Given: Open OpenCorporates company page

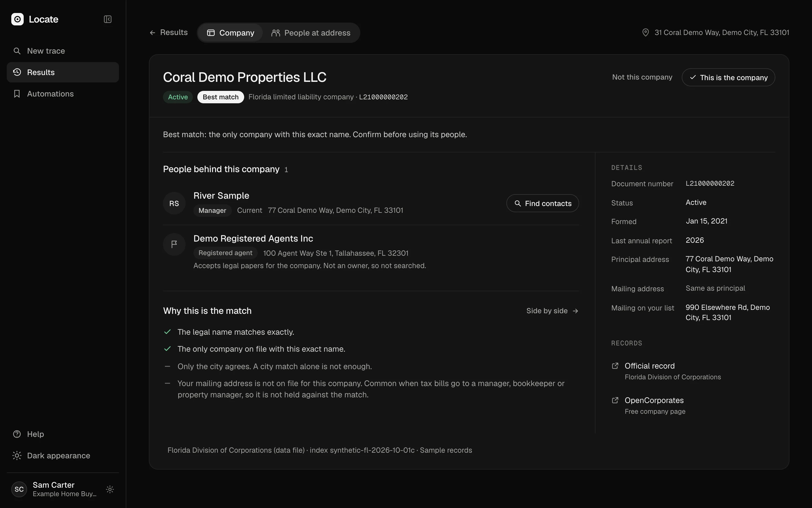Looking at the screenshot, I should tap(654, 400).
